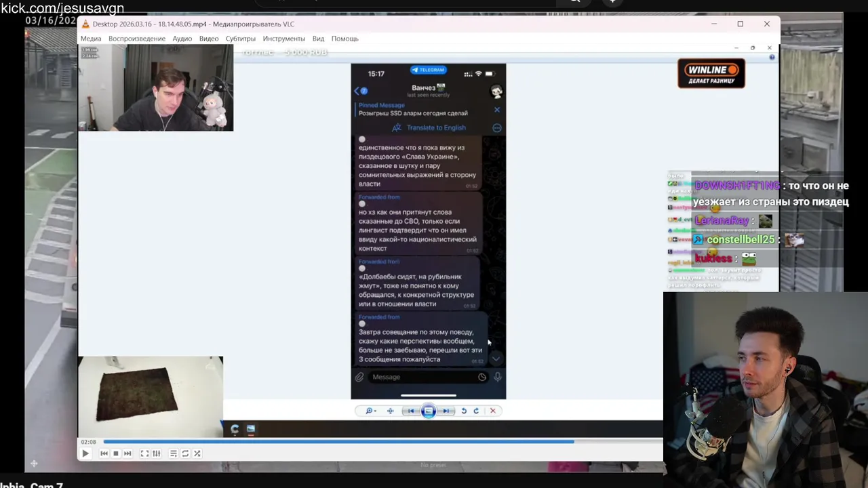
Task: Open VLC extended settings (equalizer icon)
Action: 157,453
